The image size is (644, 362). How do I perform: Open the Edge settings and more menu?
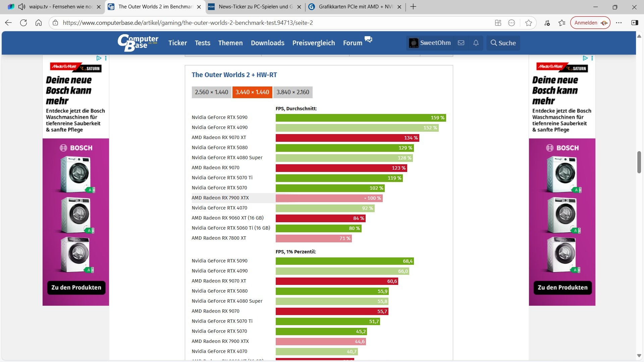click(619, 23)
